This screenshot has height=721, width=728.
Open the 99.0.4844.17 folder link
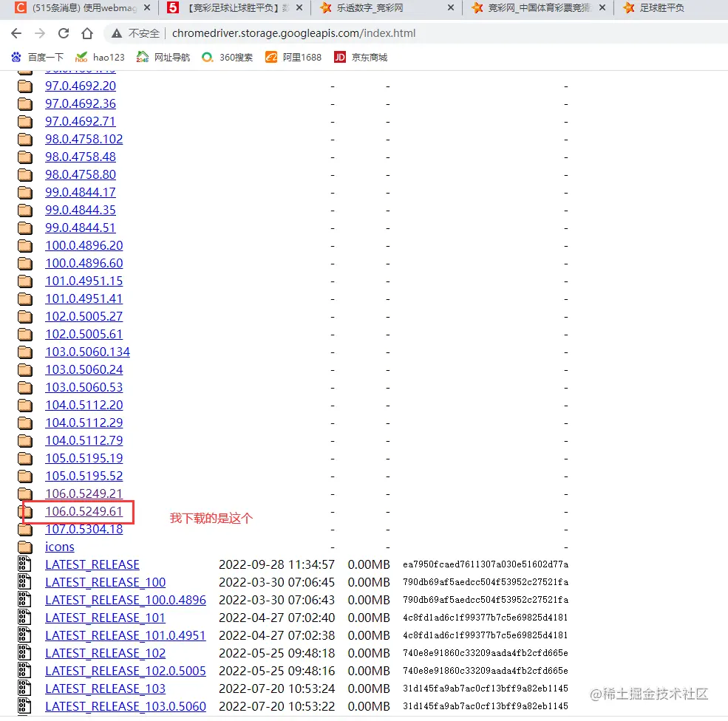coord(81,193)
